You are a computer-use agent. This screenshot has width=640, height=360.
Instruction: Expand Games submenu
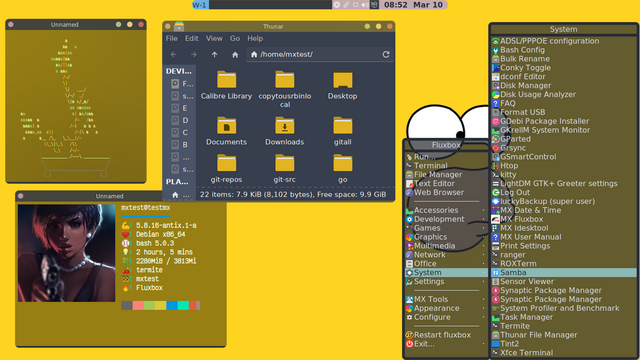point(446,228)
